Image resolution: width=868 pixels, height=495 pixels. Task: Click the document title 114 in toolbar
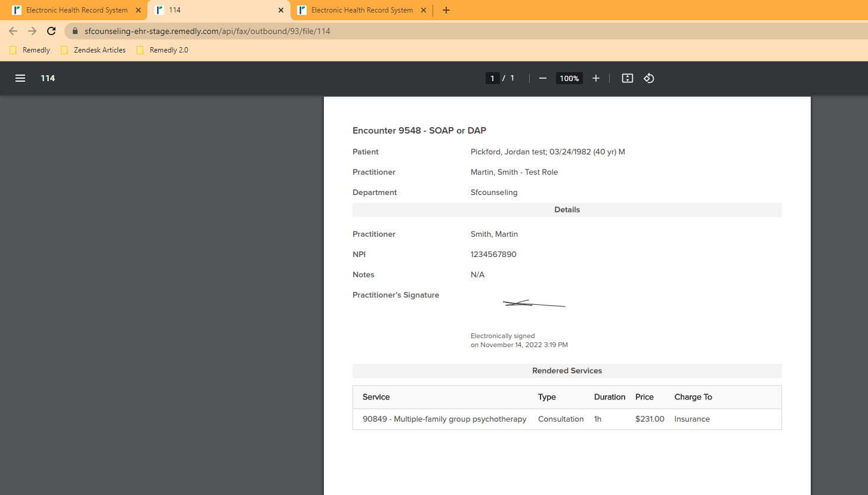(48, 78)
